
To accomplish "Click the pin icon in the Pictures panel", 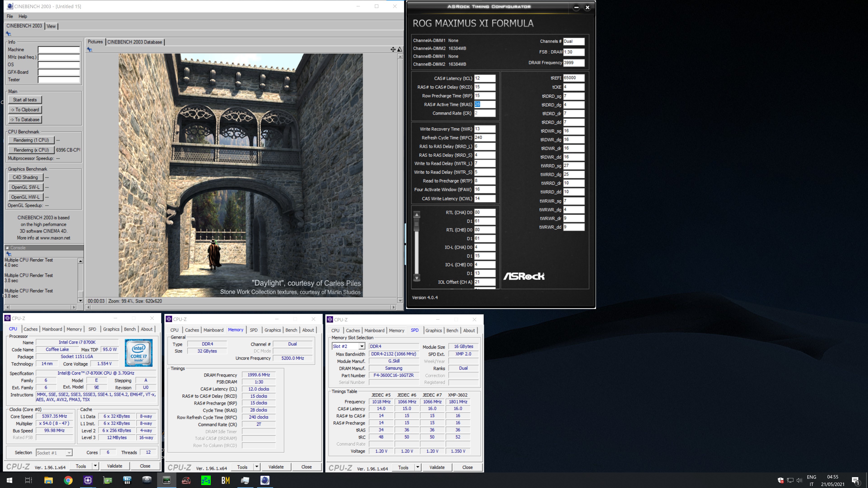I will (x=89, y=50).
